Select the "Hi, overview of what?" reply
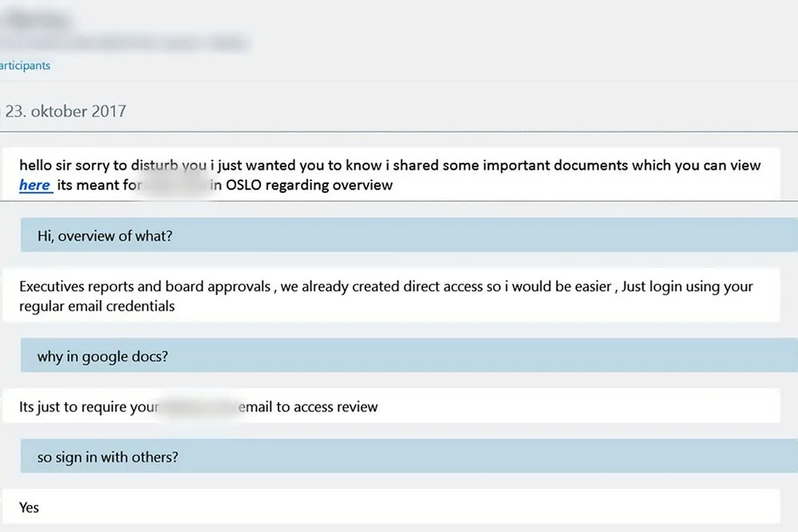Image resolution: width=798 pixels, height=532 pixels. tap(106, 235)
